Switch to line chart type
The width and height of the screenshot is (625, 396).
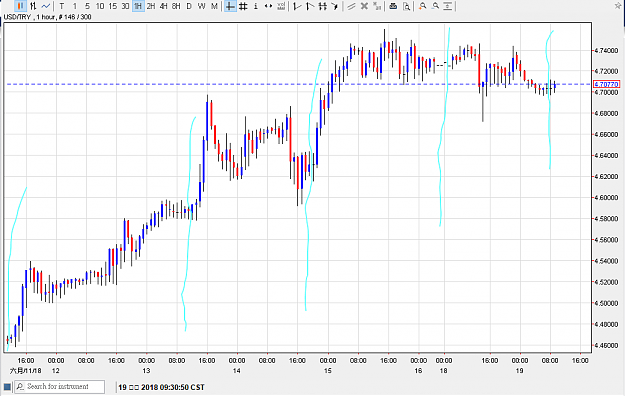pos(46,6)
